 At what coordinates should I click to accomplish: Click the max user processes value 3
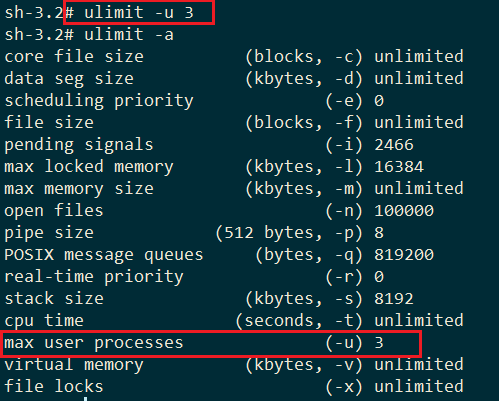click(379, 343)
